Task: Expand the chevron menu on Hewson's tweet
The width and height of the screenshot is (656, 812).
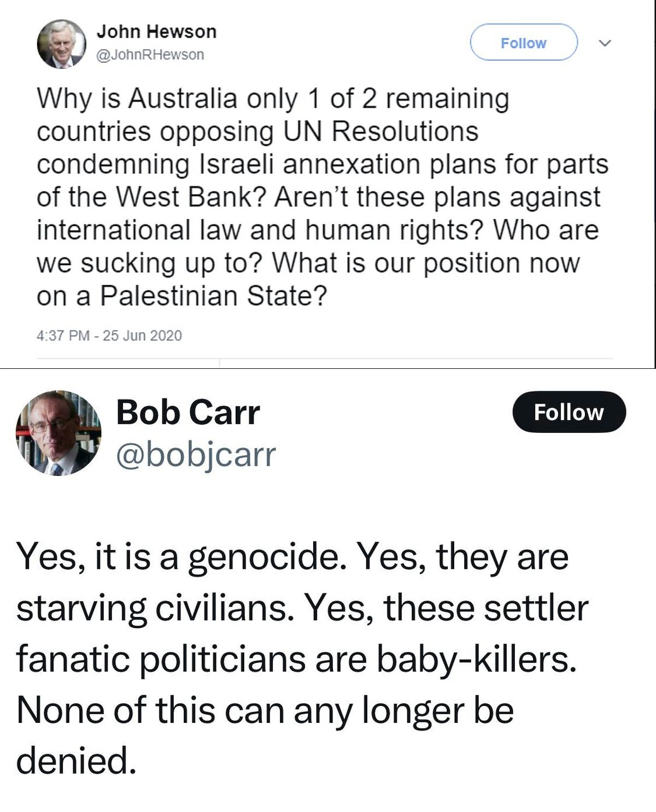Action: click(606, 43)
